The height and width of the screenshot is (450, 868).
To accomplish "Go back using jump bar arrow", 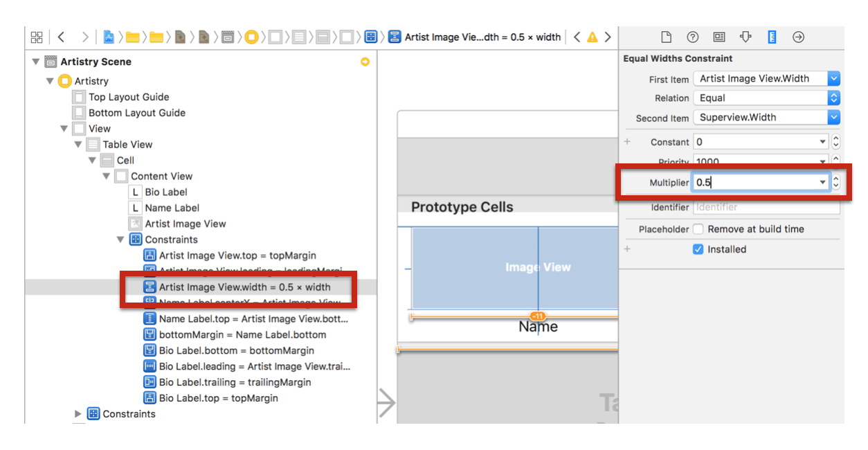I will pos(62,37).
